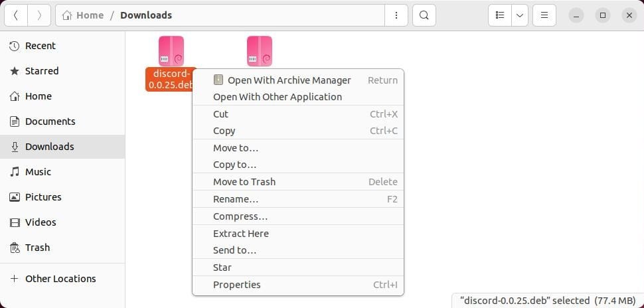Minimize the Files window

[x=576, y=16]
